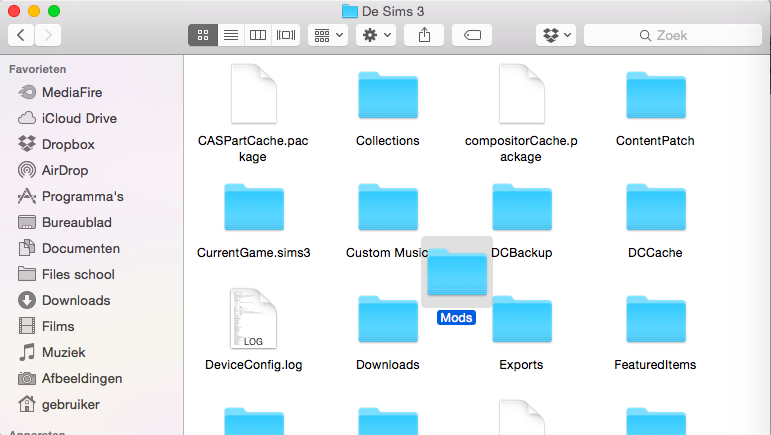771x435 pixels.
Task: Go back with the left chevron button
Action: [x=21, y=35]
